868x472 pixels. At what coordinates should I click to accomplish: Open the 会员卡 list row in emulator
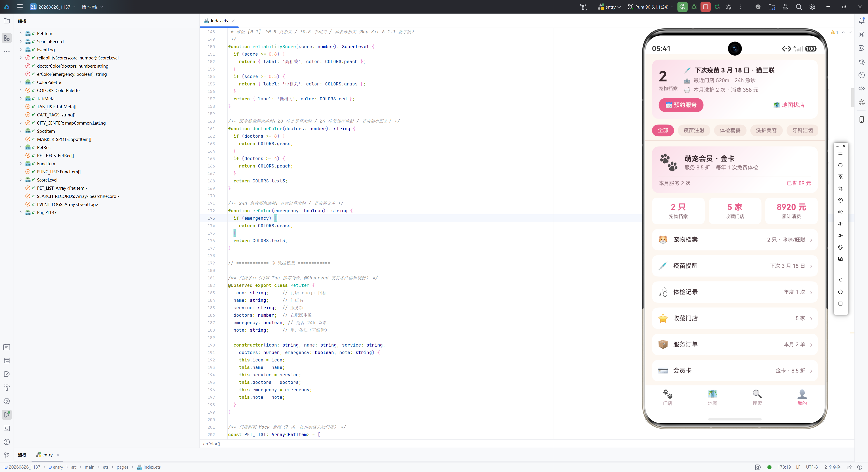735,371
